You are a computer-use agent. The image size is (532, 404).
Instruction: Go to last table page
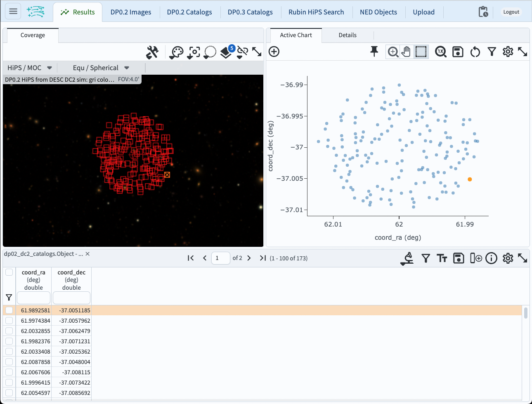pos(262,258)
